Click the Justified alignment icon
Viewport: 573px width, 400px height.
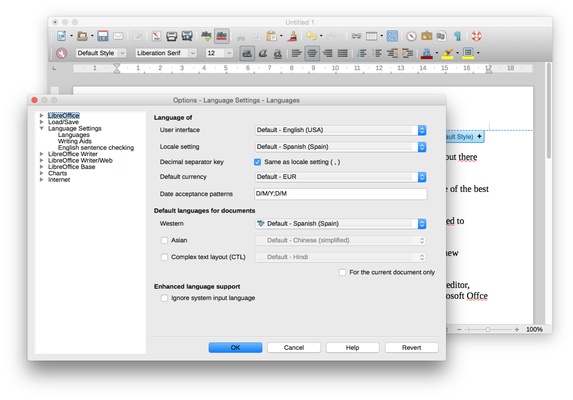(342, 53)
